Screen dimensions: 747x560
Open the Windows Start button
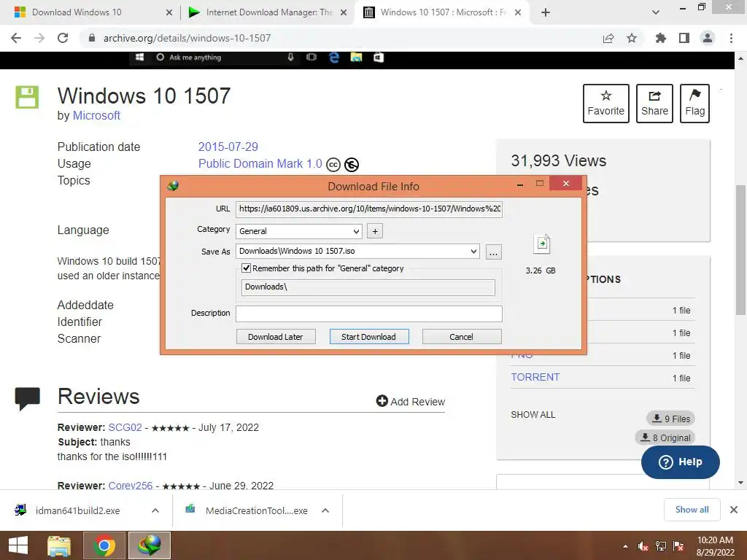tap(18, 545)
